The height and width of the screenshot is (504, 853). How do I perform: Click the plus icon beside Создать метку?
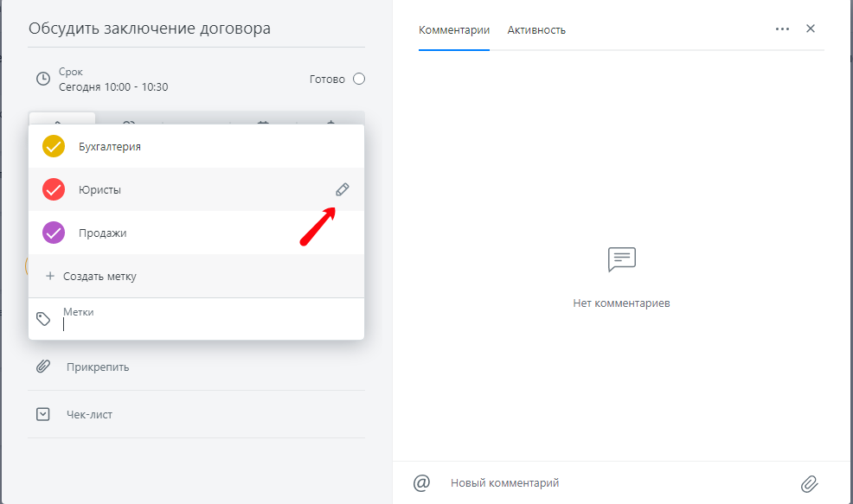[x=50, y=276]
